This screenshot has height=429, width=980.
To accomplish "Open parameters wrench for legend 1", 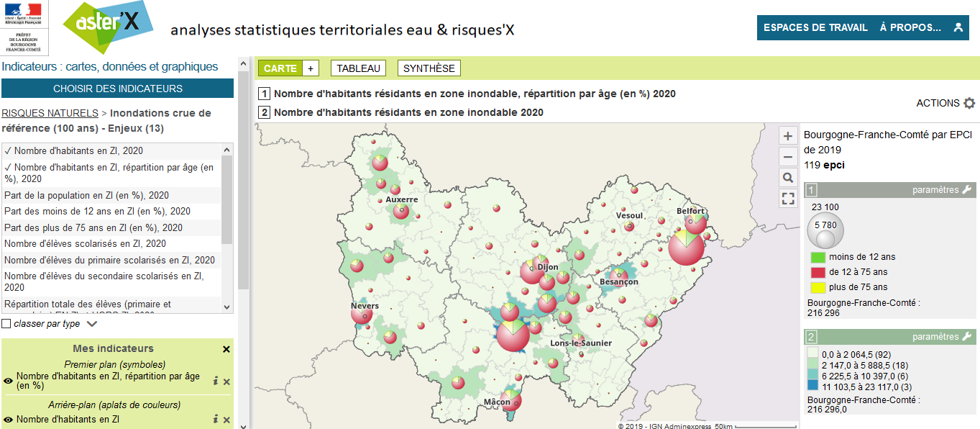I will 967,190.
